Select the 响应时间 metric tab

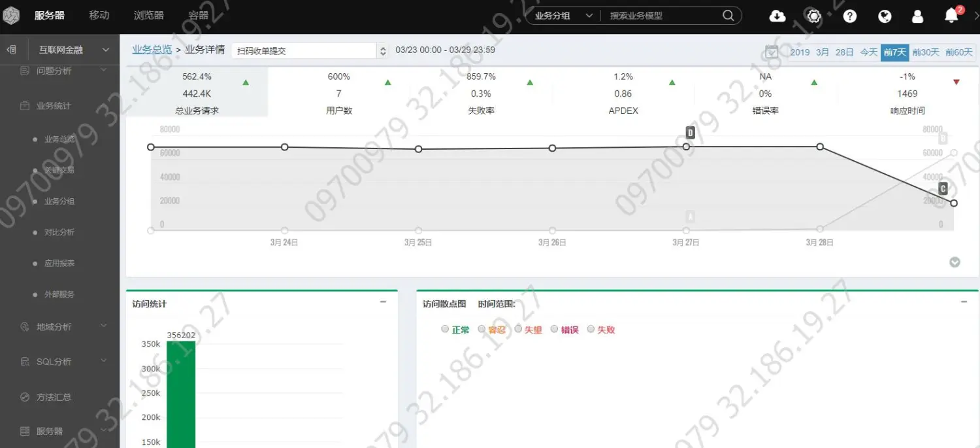pos(907,93)
